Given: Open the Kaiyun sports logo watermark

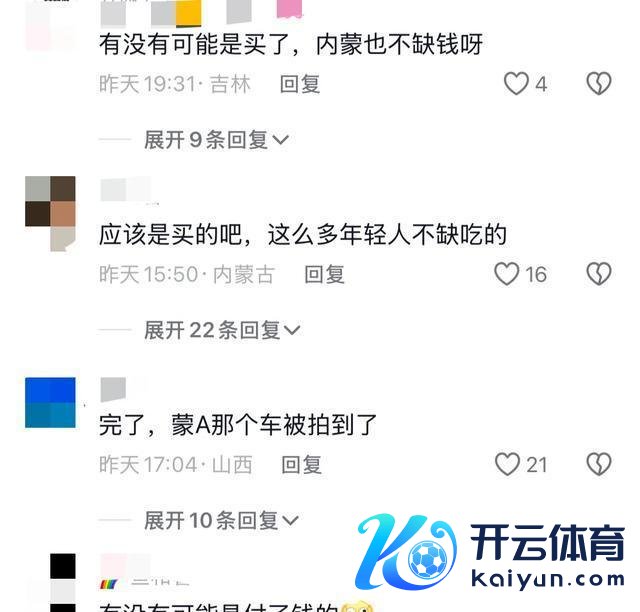Looking at the screenshot, I should coord(406,552).
